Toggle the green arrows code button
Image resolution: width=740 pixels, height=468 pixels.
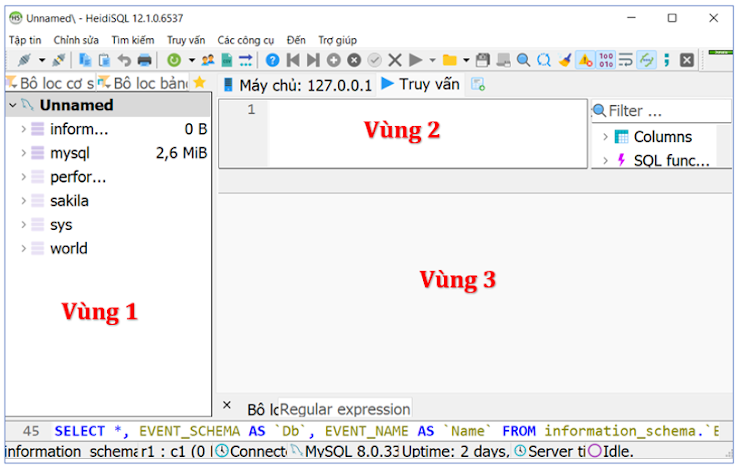click(646, 60)
